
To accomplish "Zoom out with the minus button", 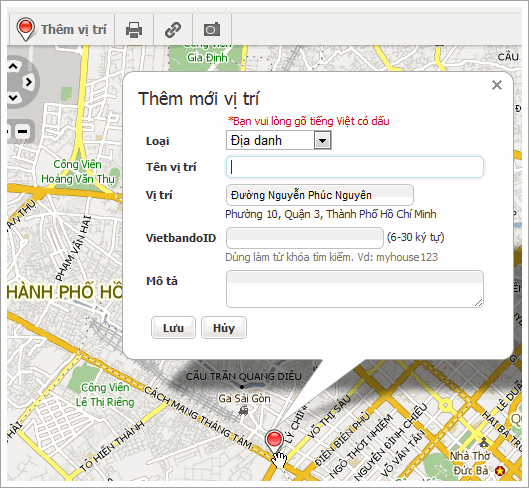I will tap(23, 131).
